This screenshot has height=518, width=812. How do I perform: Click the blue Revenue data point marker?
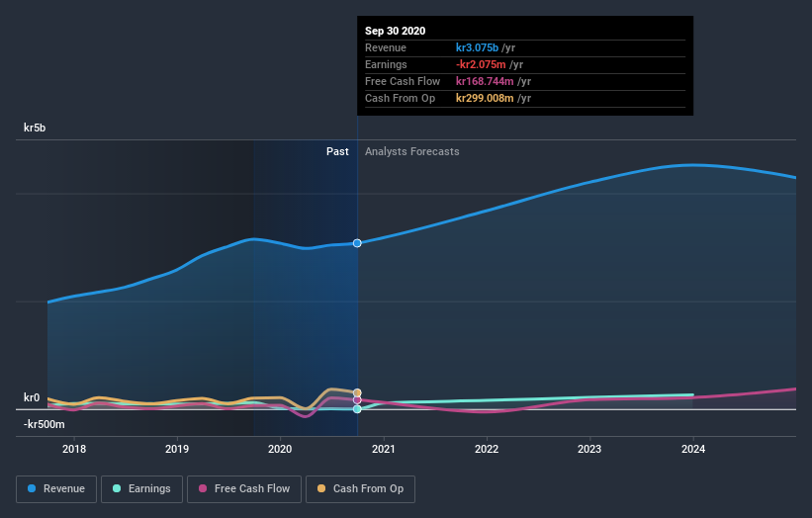357,243
